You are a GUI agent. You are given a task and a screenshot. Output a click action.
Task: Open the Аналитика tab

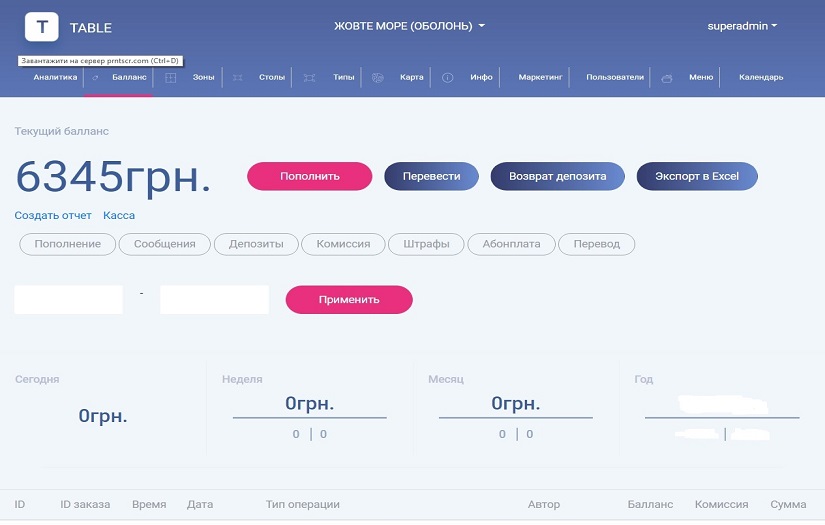(55, 77)
